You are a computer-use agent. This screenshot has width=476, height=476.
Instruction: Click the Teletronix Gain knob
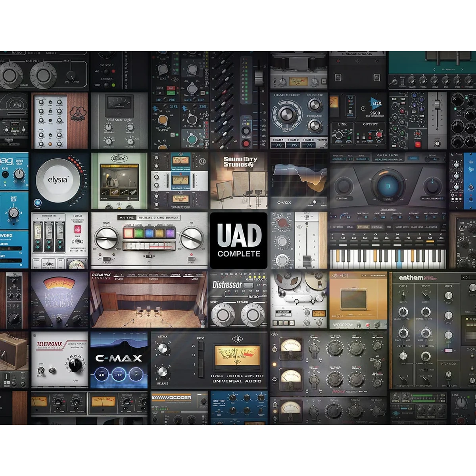(76, 365)
